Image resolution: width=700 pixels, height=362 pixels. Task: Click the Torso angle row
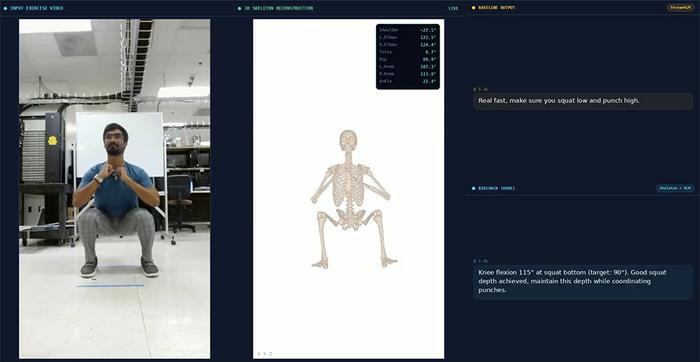pos(408,52)
